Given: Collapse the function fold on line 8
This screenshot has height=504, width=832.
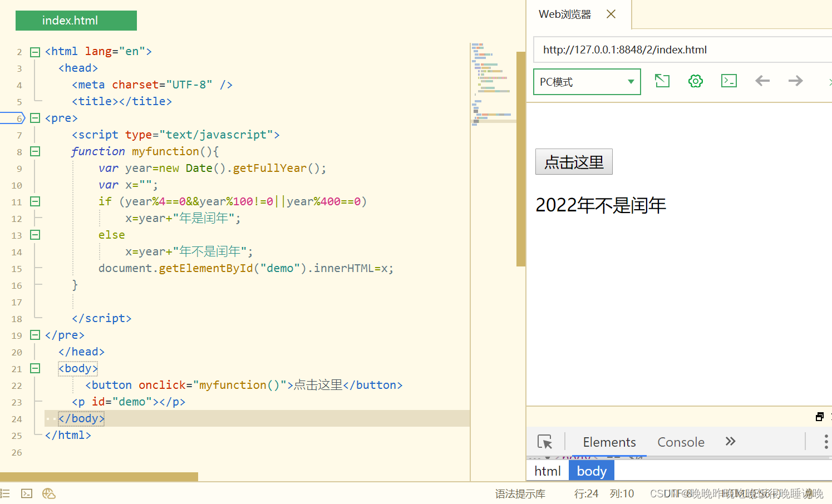Looking at the screenshot, I should coord(35,151).
